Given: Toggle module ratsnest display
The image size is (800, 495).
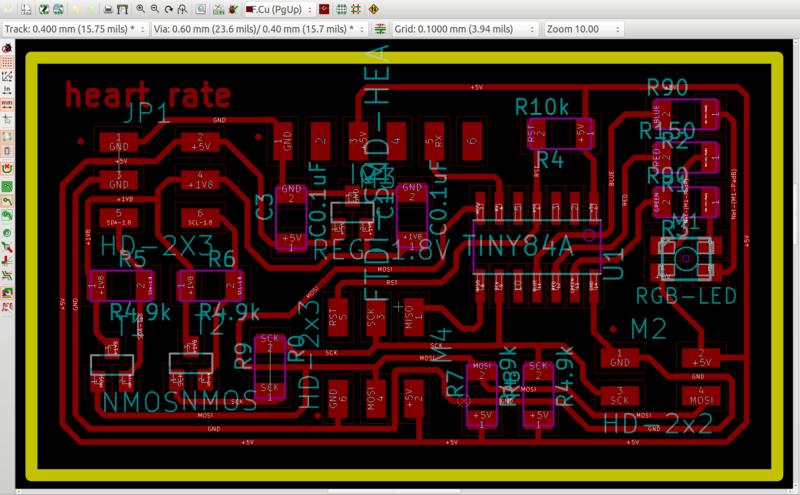Looking at the screenshot, I should [x=7, y=152].
